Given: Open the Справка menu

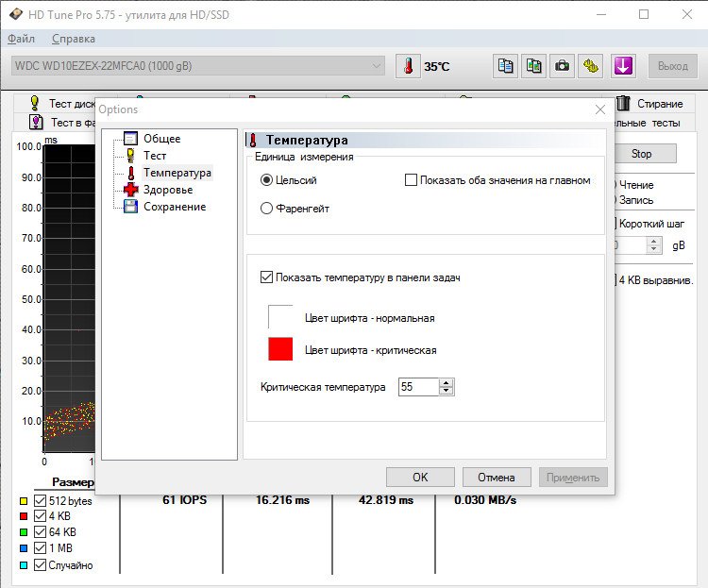Looking at the screenshot, I should (x=73, y=39).
